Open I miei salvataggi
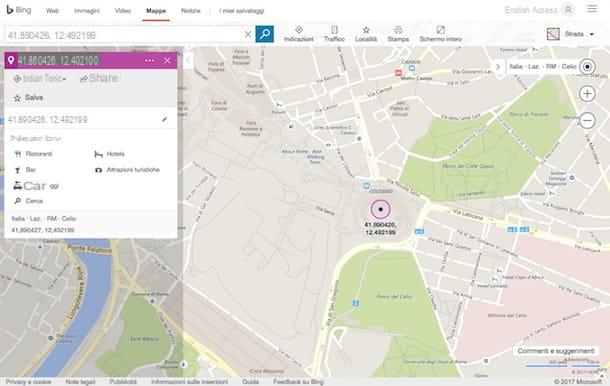This screenshot has width=610, height=386. tap(242, 11)
